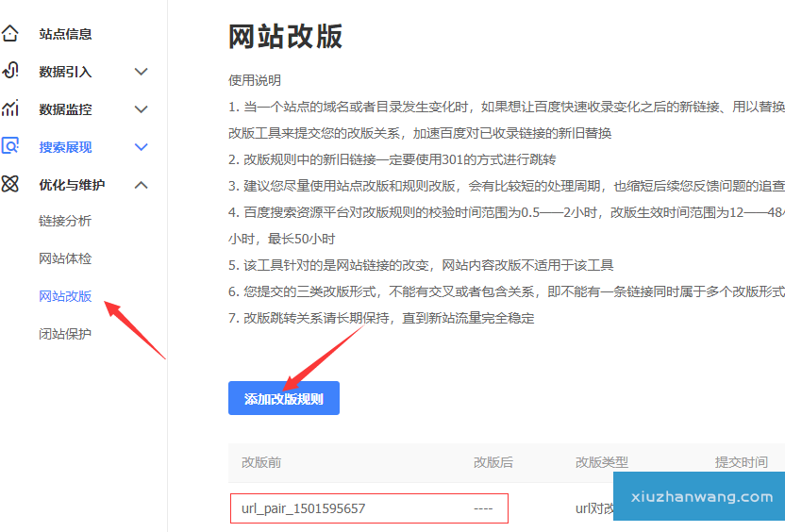Click the 数据监控 chart icon
The width and height of the screenshot is (785, 532).
coord(10,108)
